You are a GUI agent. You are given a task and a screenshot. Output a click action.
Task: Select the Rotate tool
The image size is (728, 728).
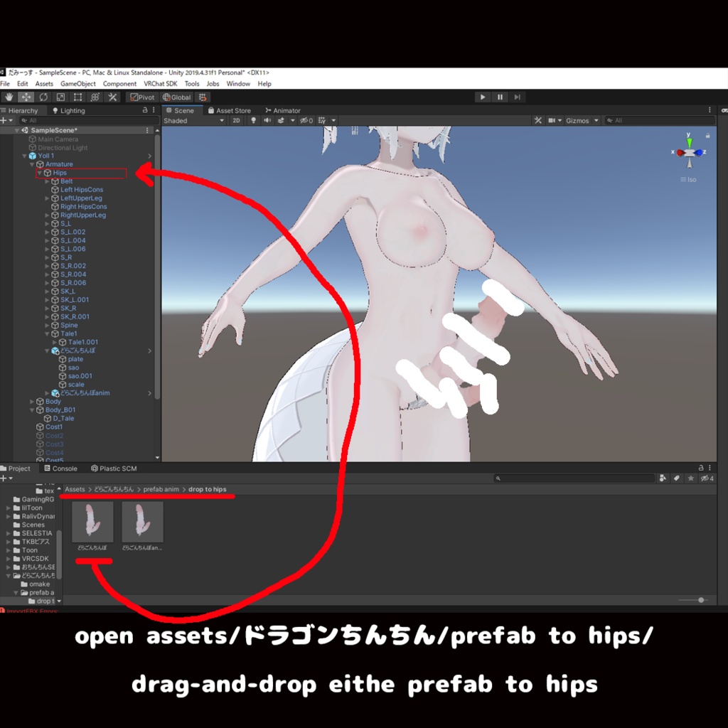[x=43, y=97]
